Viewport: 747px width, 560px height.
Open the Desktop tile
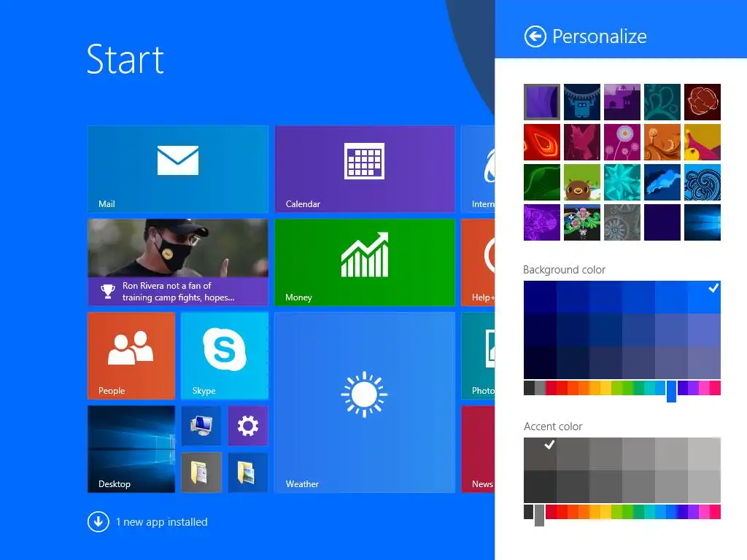[131, 449]
